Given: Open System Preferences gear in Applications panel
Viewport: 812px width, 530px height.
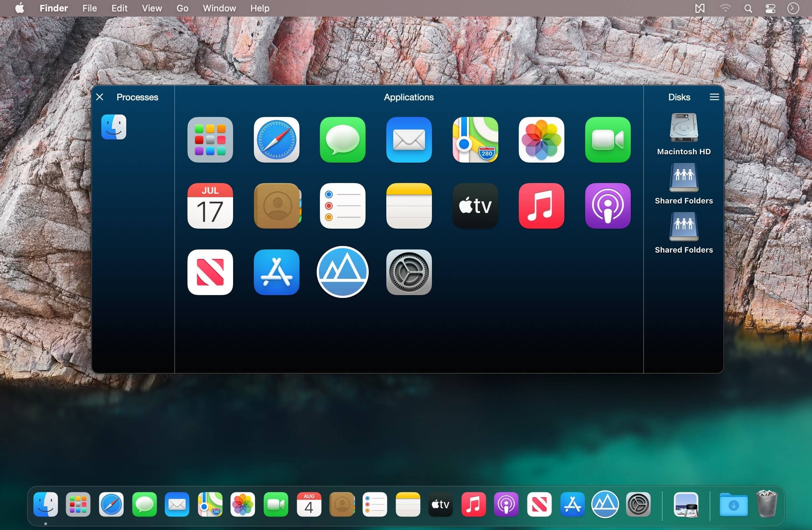Looking at the screenshot, I should click(x=409, y=272).
